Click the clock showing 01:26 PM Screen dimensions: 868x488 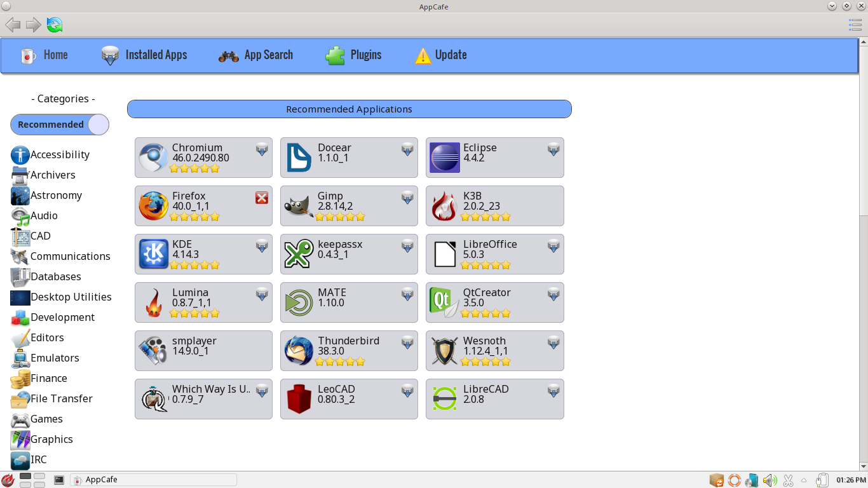point(851,480)
